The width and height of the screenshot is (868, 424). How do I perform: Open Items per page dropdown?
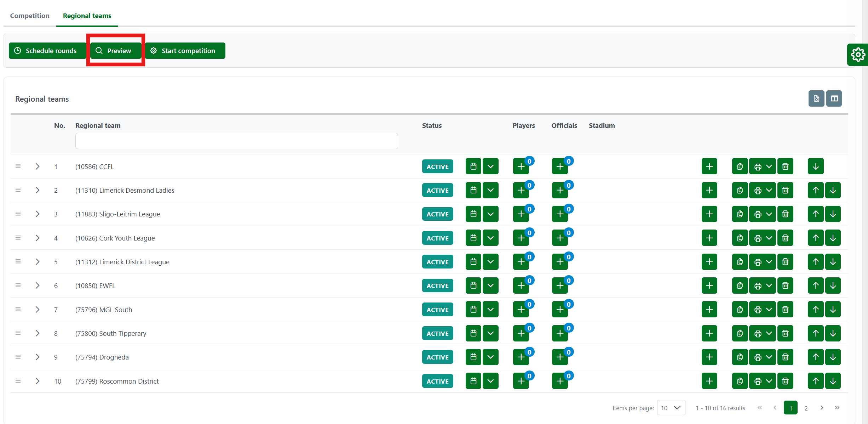pos(671,408)
